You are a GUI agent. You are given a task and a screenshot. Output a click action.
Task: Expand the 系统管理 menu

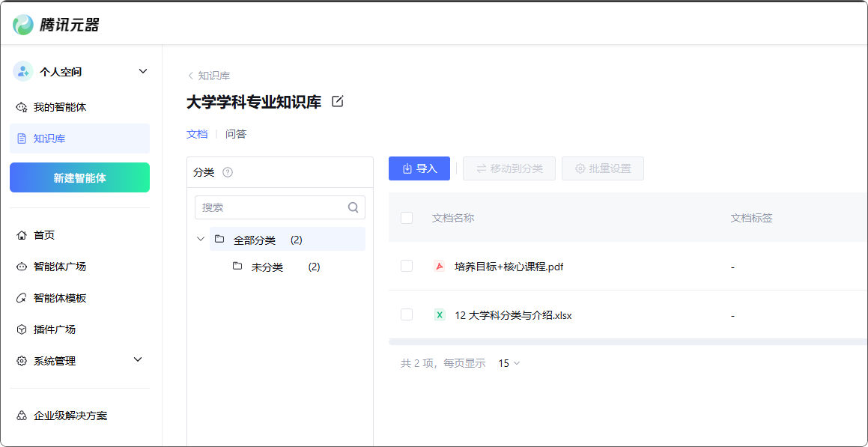pyautogui.click(x=138, y=360)
